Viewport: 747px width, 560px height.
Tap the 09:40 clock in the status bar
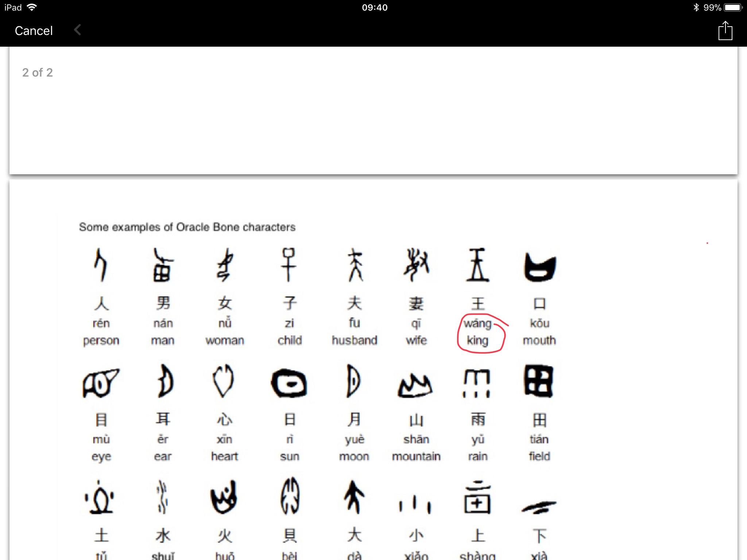click(375, 7)
